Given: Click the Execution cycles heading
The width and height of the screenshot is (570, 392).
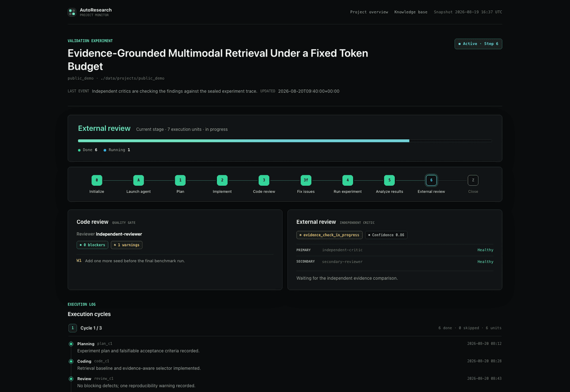Looking at the screenshot, I should pyautogui.click(x=89, y=314).
